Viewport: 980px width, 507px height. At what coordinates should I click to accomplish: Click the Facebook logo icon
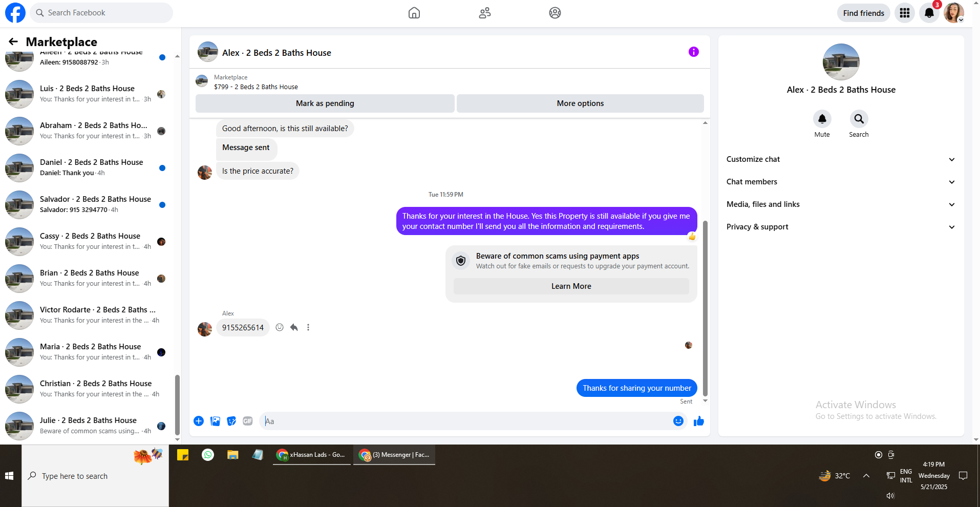tap(15, 13)
